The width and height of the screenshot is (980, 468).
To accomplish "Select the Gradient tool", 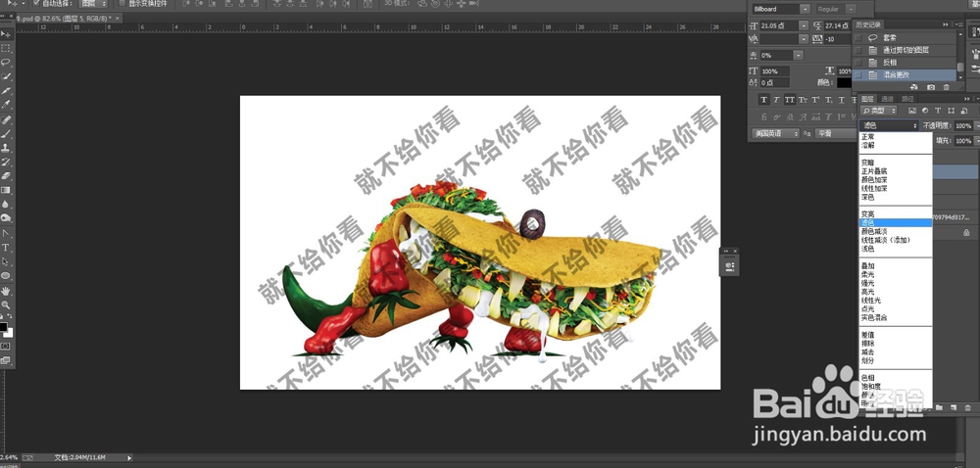I will pos(6,190).
